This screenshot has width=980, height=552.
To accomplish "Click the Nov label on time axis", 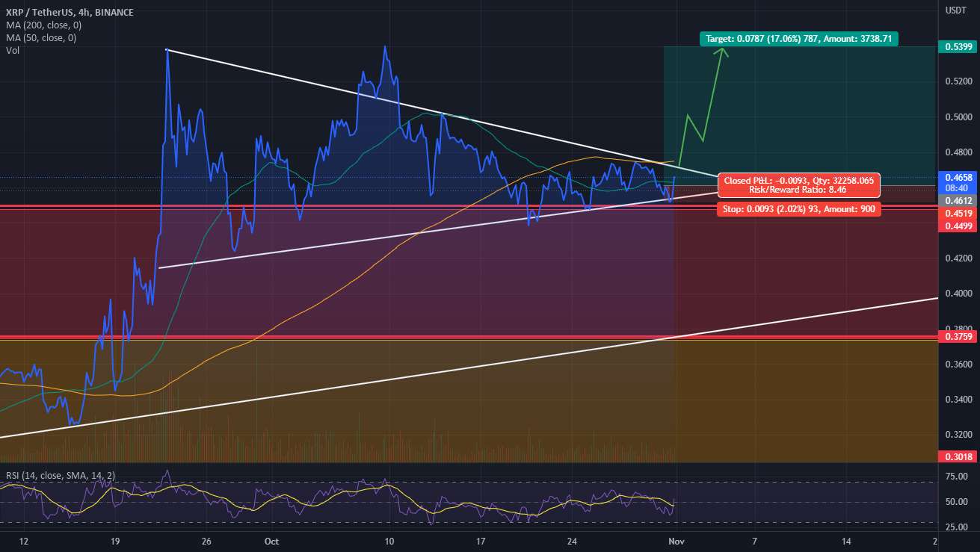I will coord(675,541).
